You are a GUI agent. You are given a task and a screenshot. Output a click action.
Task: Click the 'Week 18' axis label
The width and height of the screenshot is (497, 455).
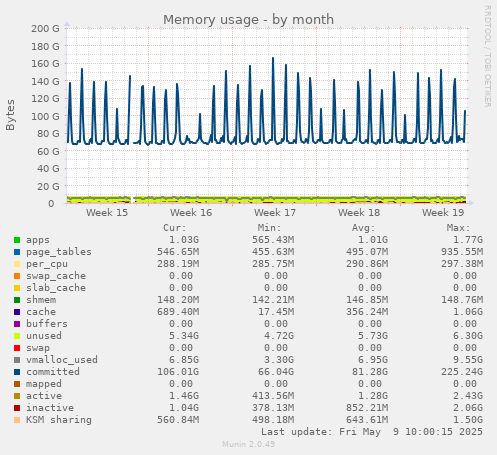pos(359,213)
